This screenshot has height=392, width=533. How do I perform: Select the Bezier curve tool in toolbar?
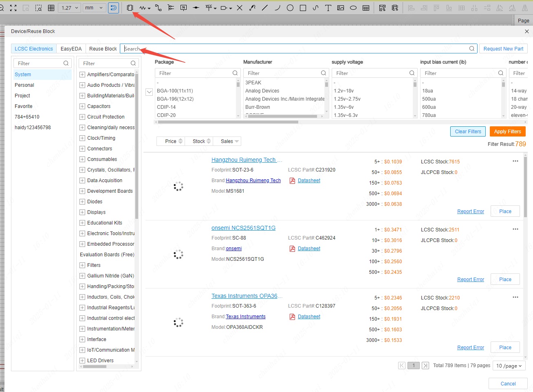coord(315,8)
